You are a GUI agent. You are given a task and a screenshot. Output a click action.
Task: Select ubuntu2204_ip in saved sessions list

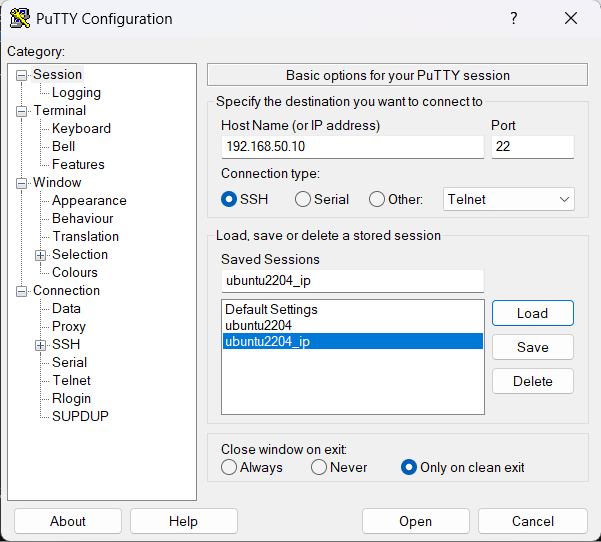tap(353, 341)
